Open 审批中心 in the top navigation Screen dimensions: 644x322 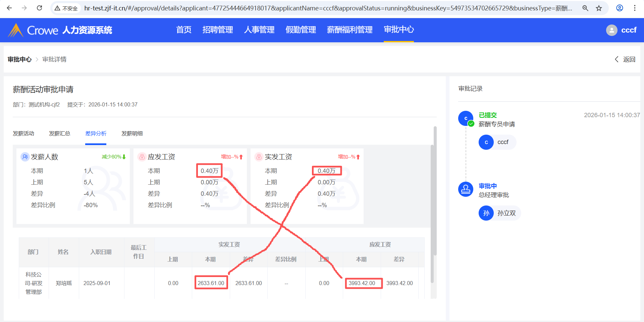coord(399,30)
